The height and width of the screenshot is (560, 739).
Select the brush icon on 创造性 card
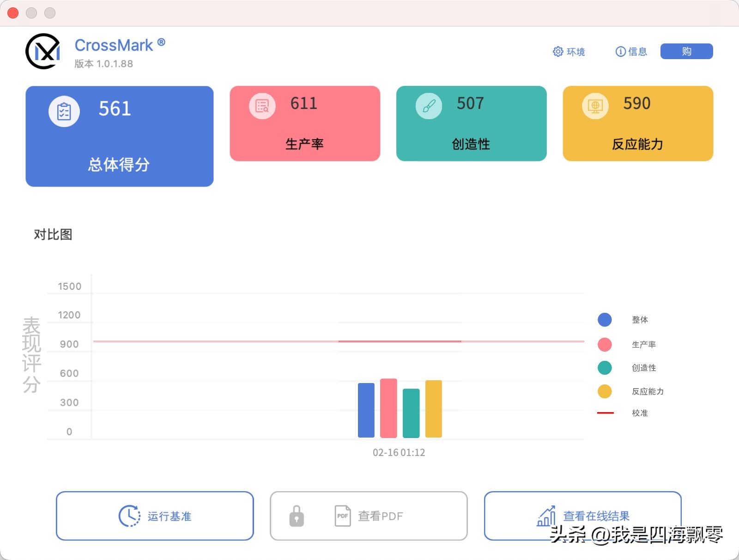[x=428, y=105]
